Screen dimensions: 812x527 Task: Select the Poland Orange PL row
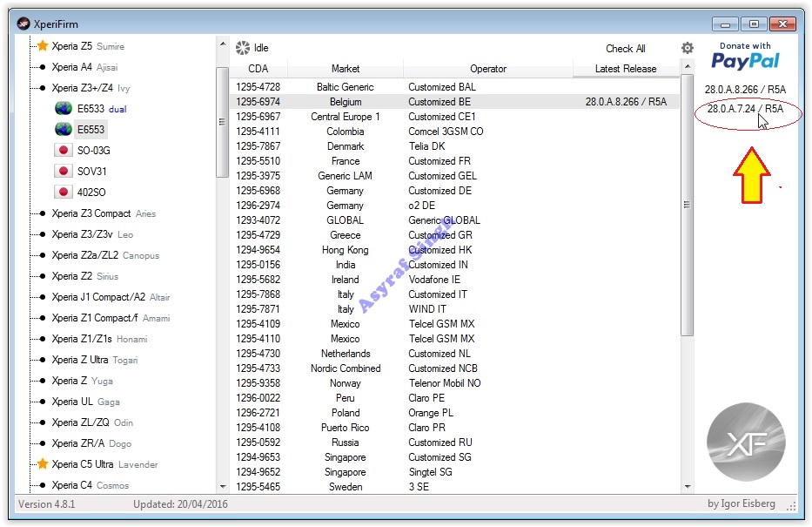[x=454, y=413]
